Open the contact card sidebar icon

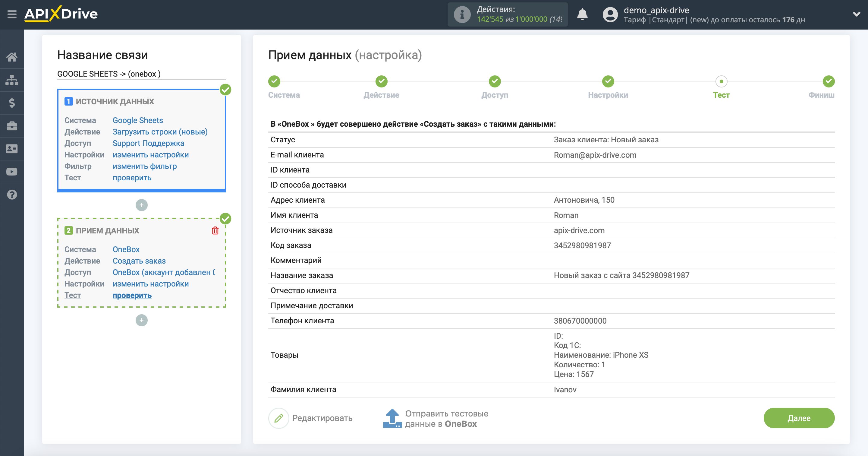coord(12,149)
